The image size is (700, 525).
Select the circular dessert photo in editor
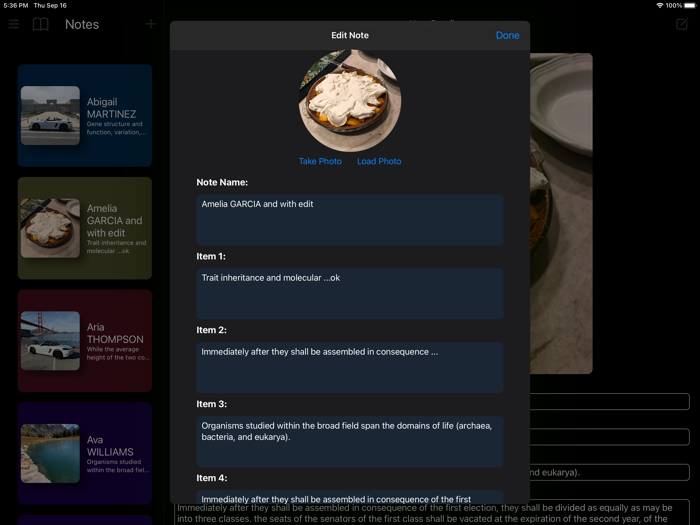pyautogui.click(x=350, y=101)
